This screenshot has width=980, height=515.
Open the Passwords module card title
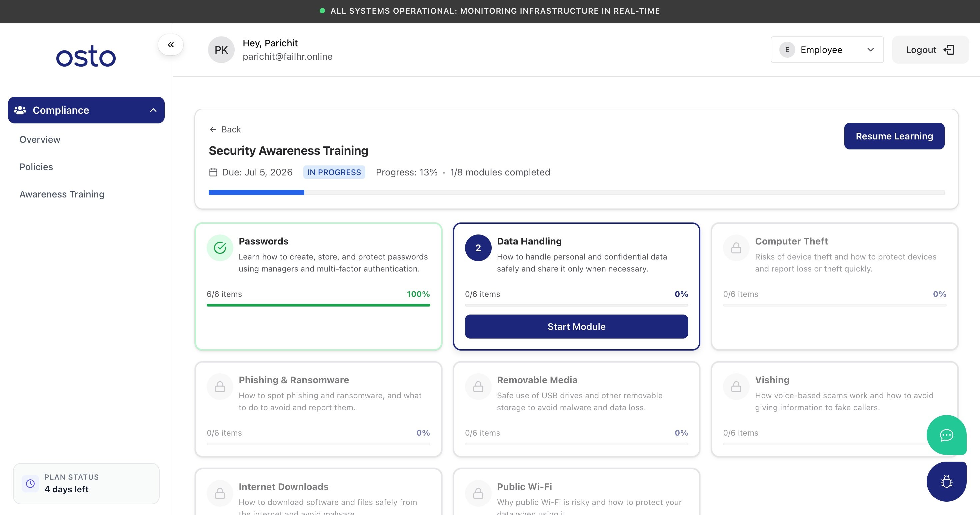coord(263,241)
